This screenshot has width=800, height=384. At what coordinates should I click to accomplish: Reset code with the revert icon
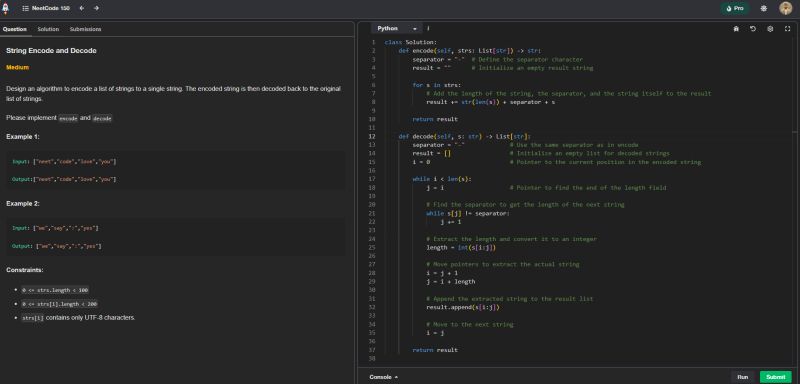753,29
